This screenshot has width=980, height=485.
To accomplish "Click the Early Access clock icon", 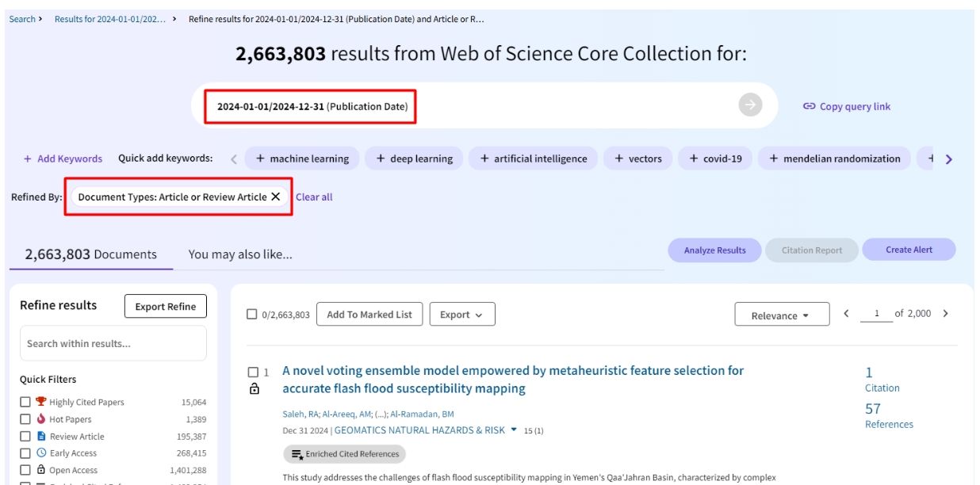I will point(41,453).
